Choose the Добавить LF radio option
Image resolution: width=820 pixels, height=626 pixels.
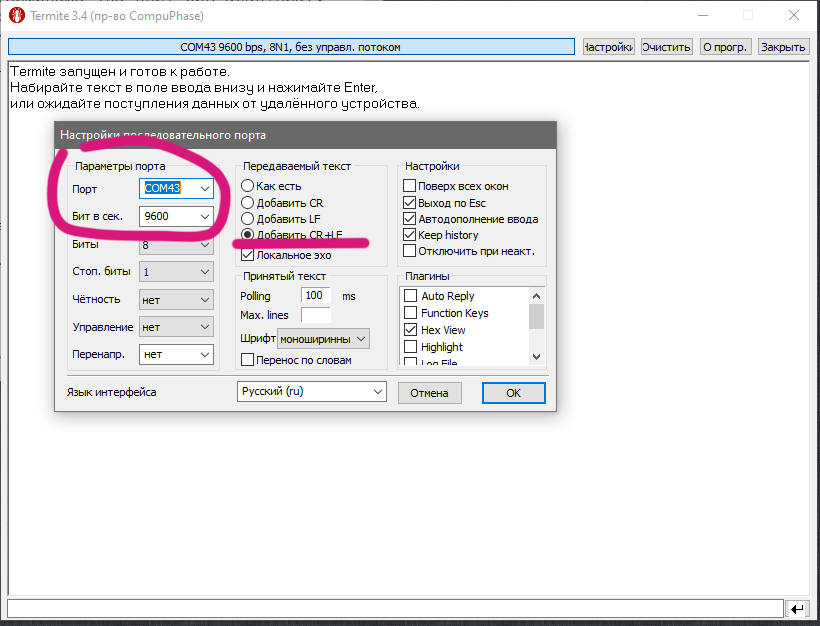pyautogui.click(x=247, y=219)
